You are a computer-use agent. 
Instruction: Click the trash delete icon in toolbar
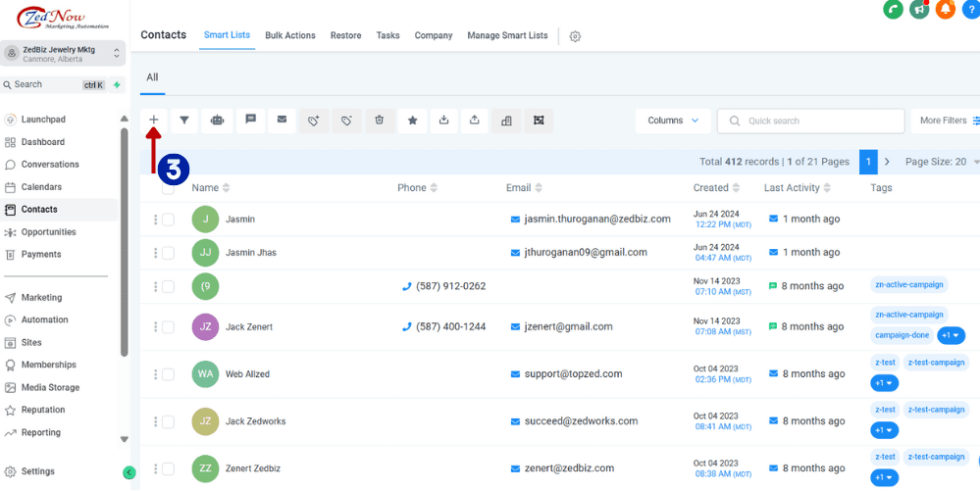coord(379,121)
